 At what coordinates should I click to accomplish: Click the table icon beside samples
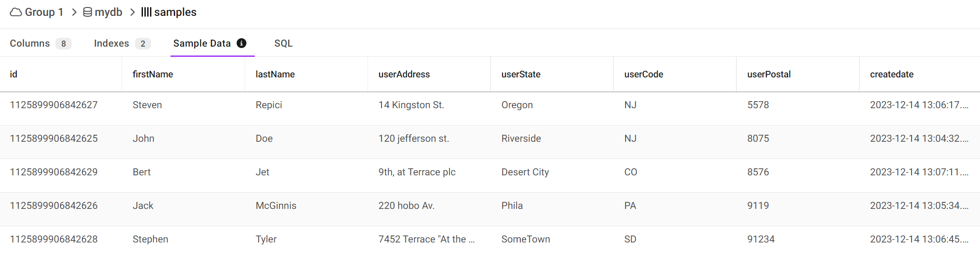(x=146, y=12)
